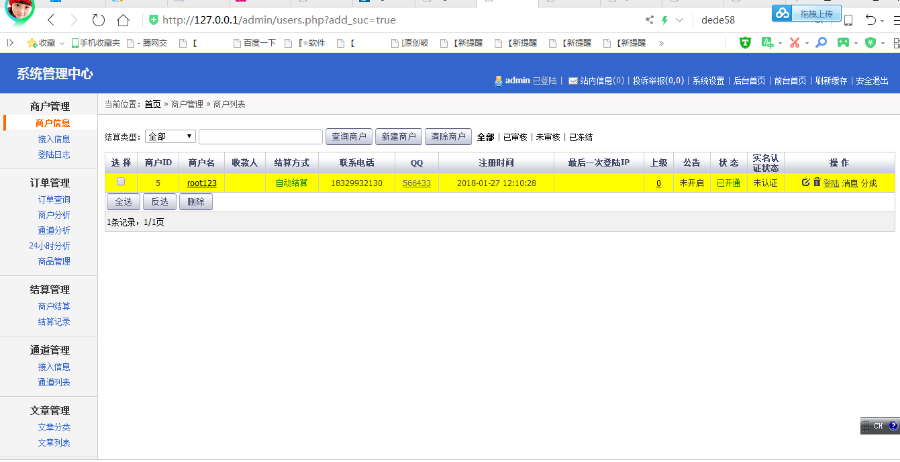
Task: Open 通道列表 in the sidebar
Action: [x=54, y=382]
